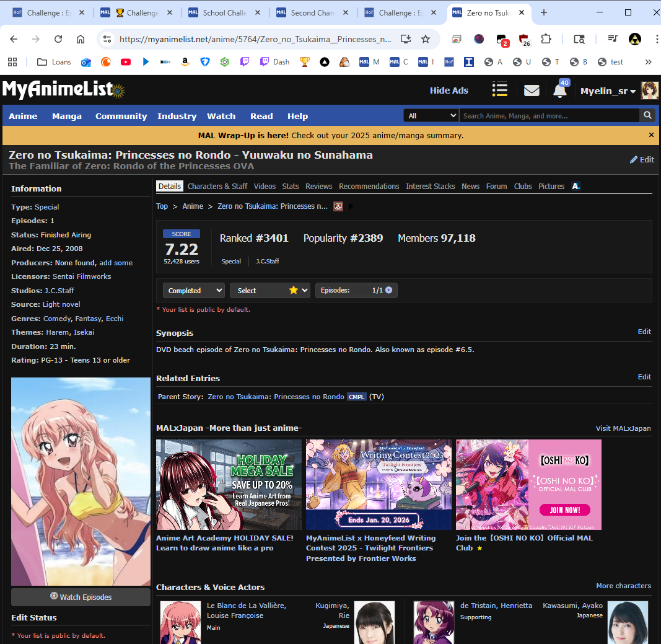The image size is (661, 644).
Task: Switch to the Forum tab
Action: pos(497,187)
